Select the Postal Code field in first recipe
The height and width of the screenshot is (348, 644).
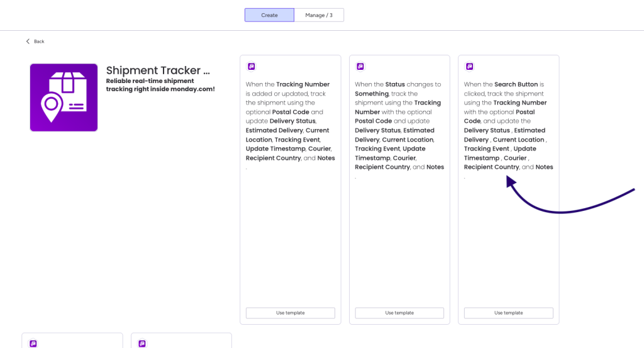(x=291, y=112)
